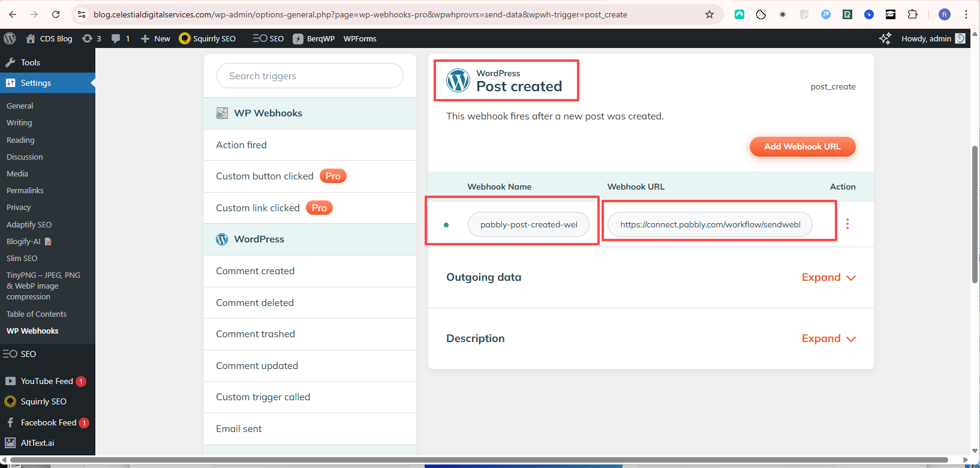
Task: Go to Writing settings
Action: click(x=19, y=122)
